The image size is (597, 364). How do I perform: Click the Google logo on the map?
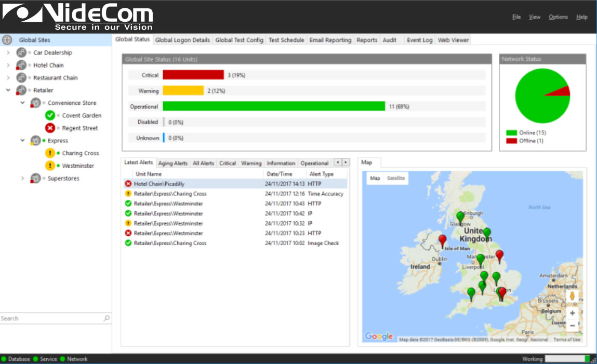click(x=379, y=336)
